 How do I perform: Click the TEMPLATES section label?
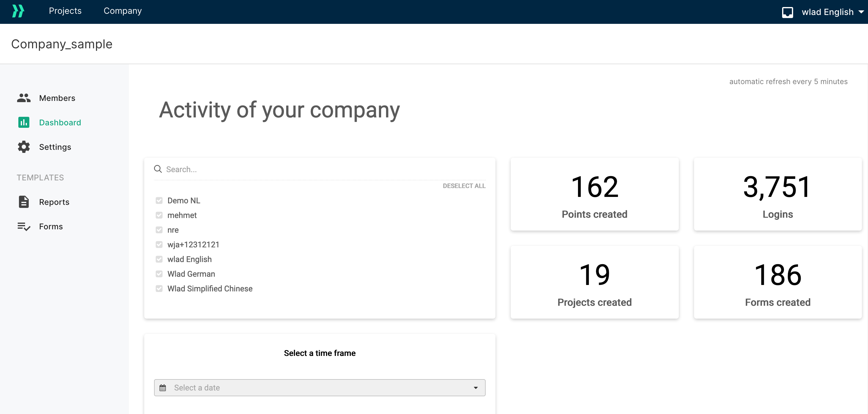[40, 178]
